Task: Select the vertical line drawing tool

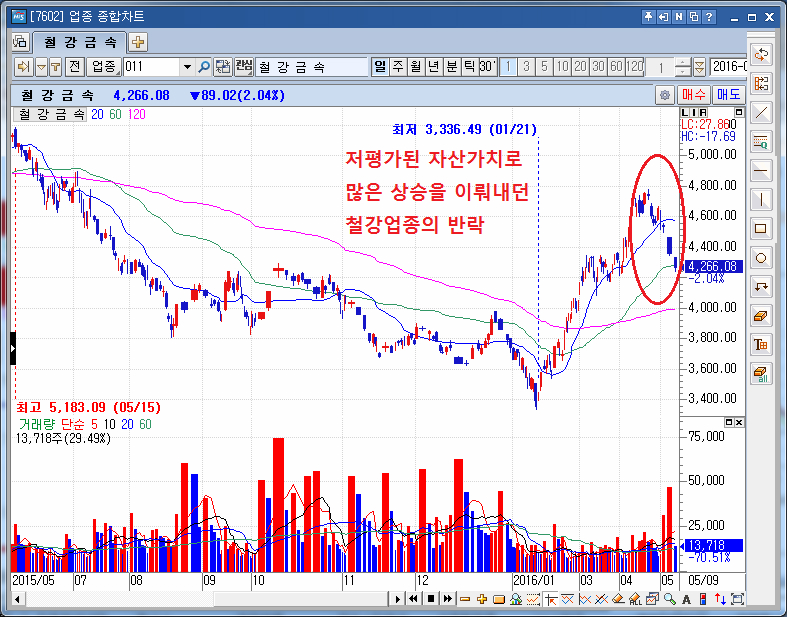Action: pos(762,198)
